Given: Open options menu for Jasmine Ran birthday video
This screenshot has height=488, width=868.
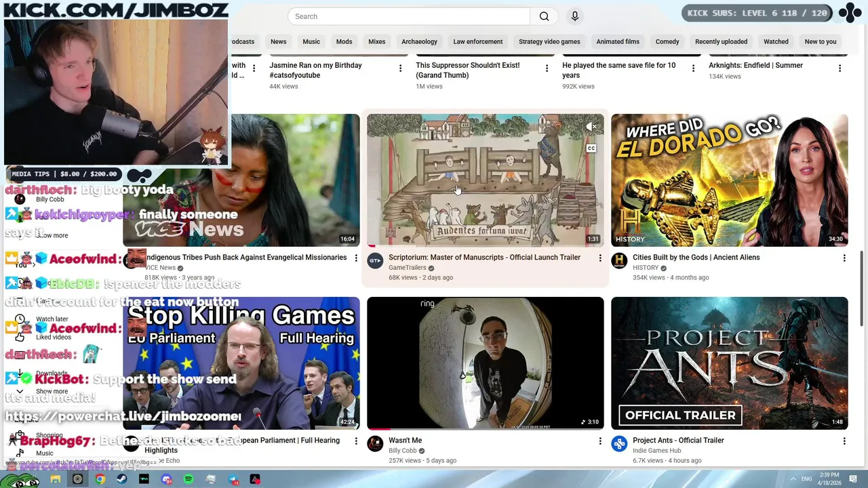Looking at the screenshot, I should pyautogui.click(x=400, y=68).
